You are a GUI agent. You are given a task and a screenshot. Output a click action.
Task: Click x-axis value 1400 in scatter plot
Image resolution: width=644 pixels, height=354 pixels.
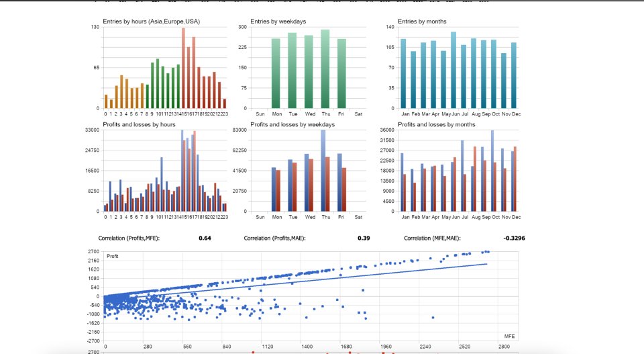(307, 347)
